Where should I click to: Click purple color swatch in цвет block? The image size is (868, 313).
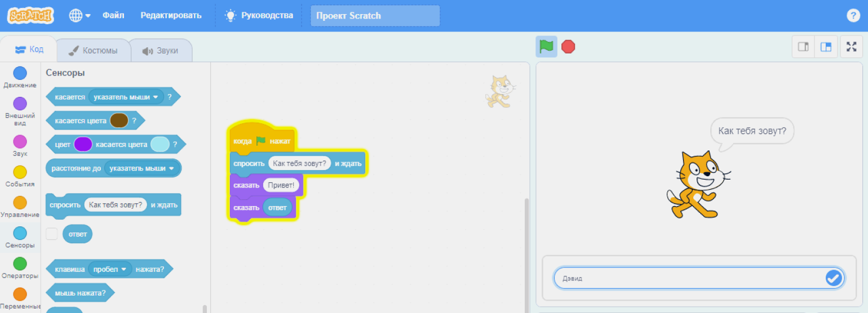[x=83, y=144]
